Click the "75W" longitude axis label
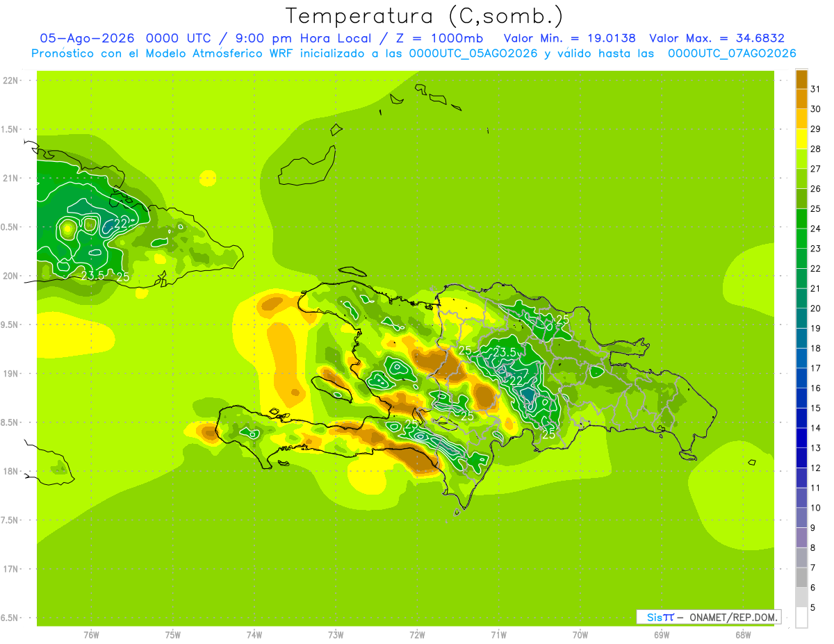Viewport: 834px width, 644px height. (173, 635)
